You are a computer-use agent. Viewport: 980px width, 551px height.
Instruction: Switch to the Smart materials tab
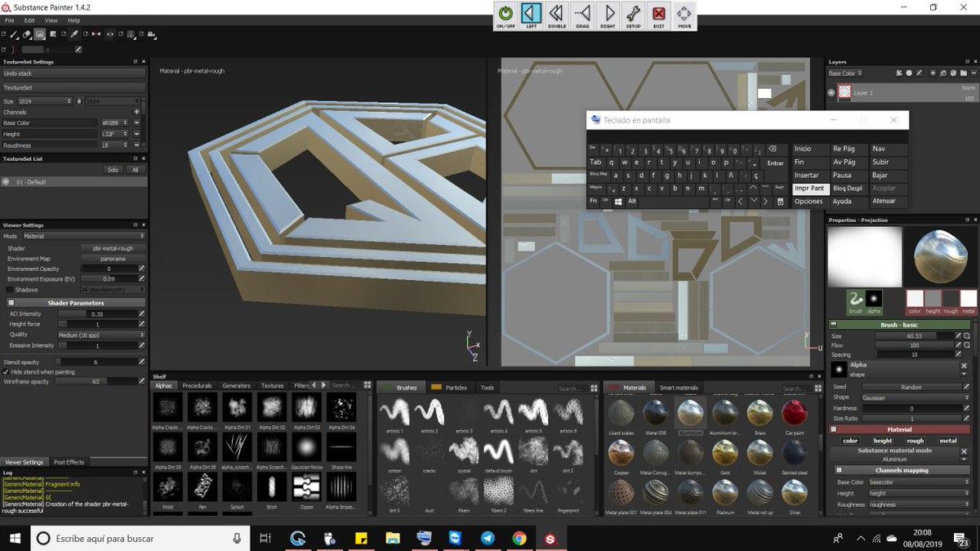pyautogui.click(x=679, y=388)
